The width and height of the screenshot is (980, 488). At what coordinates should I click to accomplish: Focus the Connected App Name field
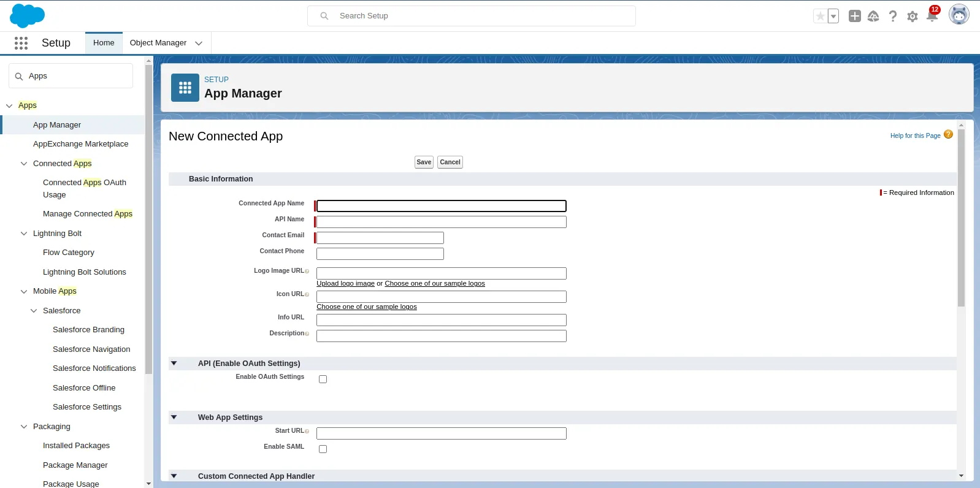[x=441, y=206]
